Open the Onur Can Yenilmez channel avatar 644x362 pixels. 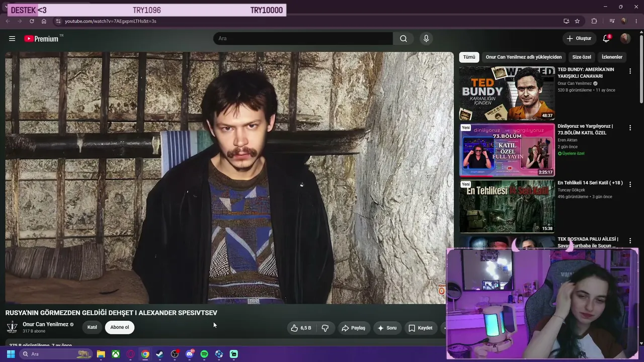pyautogui.click(x=12, y=328)
